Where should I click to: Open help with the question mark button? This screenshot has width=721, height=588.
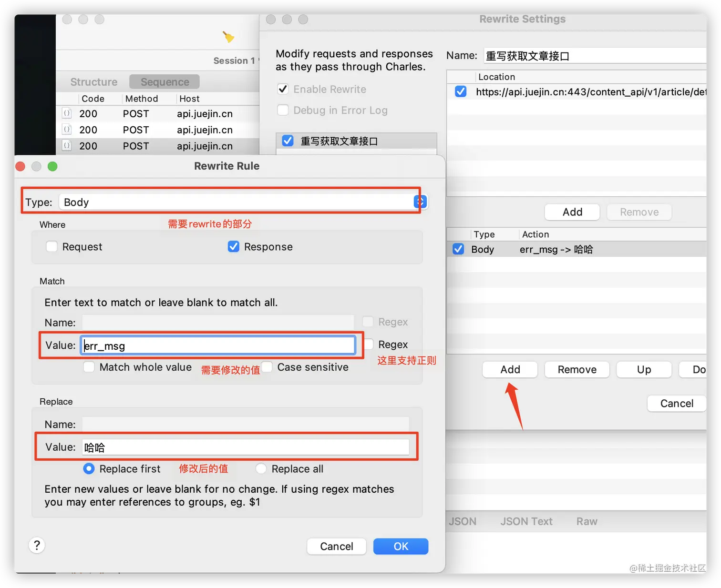tap(37, 545)
